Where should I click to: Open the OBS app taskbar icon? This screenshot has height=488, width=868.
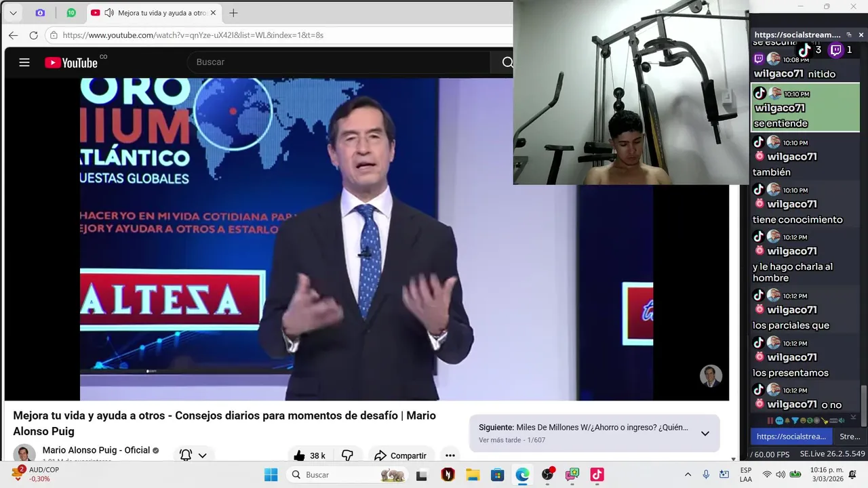(547, 474)
